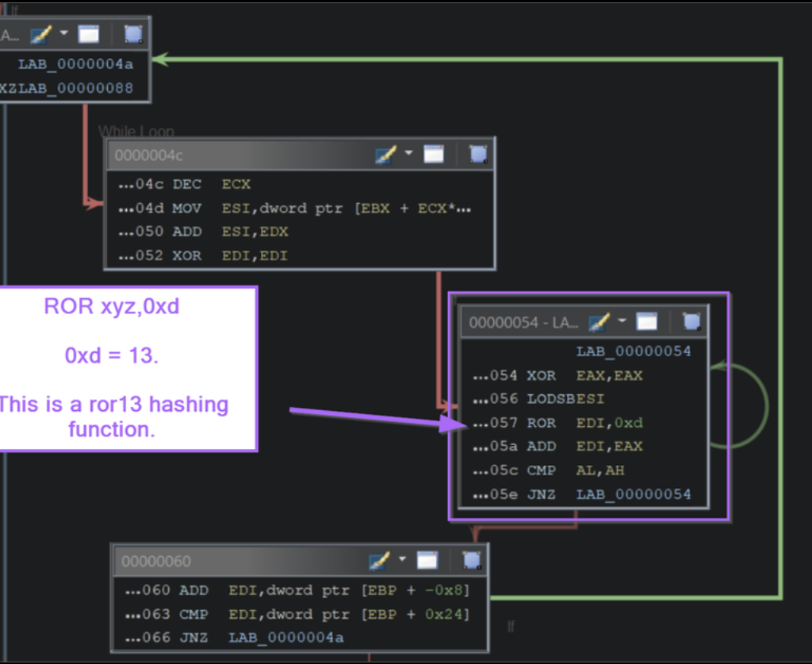Select the 'ADD ESI,EDX' instruction at 050

[x=203, y=232]
